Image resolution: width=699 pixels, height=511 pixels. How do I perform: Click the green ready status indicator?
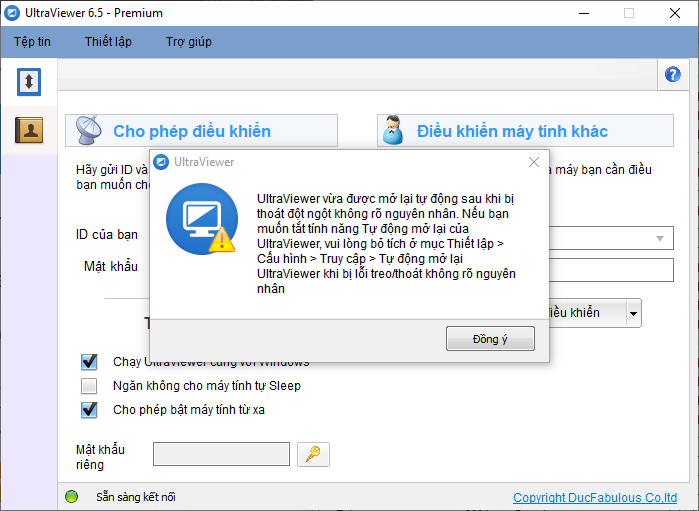coord(71,496)
